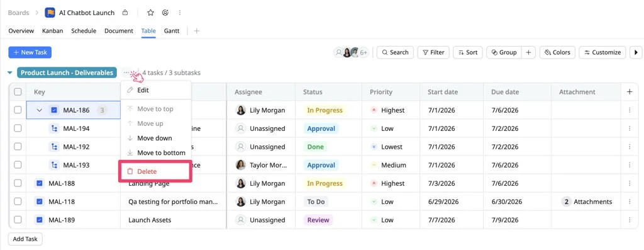This screenshot has width=644, height=250.
Task: Collapse the Product Launch - Deliverables group
Action: pyautogui.click(x=9, y=73)
